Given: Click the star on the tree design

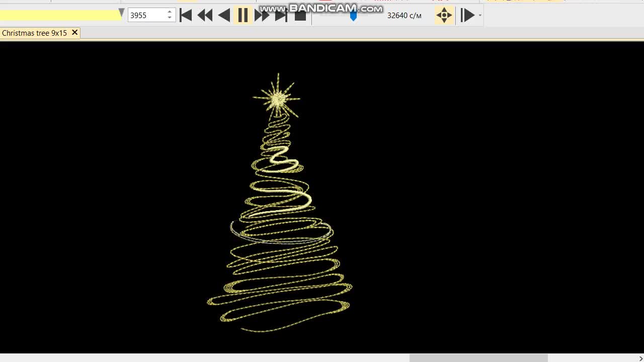Looking at the screenshot, I should click(x=277, y=98).
